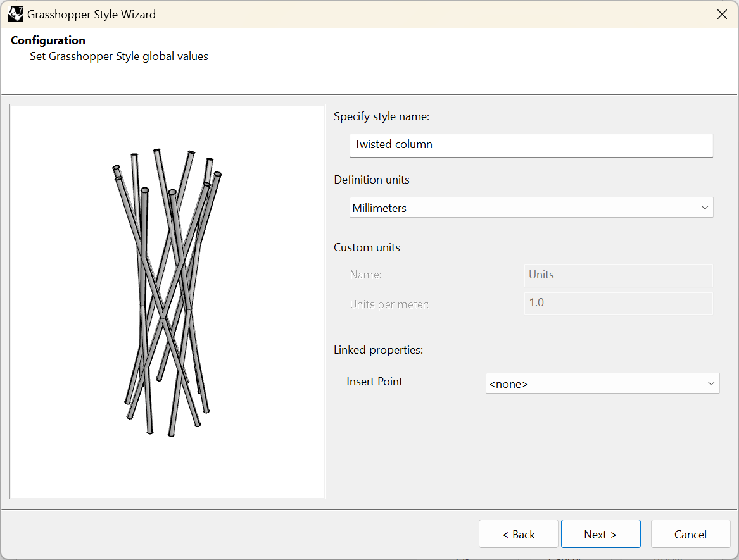739x560 pixels.
Task: Click the twisted column preview image
Action: (x=167, y=301)
